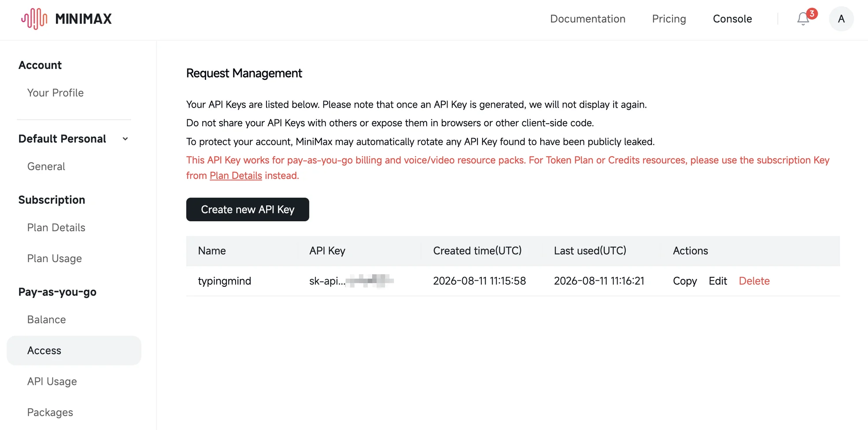Open Plan Details in sidebar
868x430 pixels.
56,228
